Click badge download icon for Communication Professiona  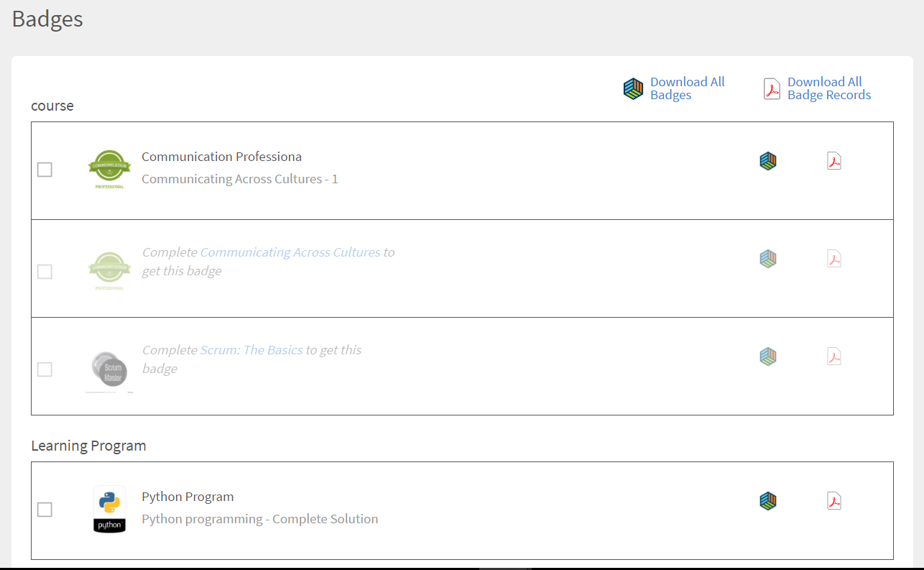pyautogui.click(x=768, y=161)
